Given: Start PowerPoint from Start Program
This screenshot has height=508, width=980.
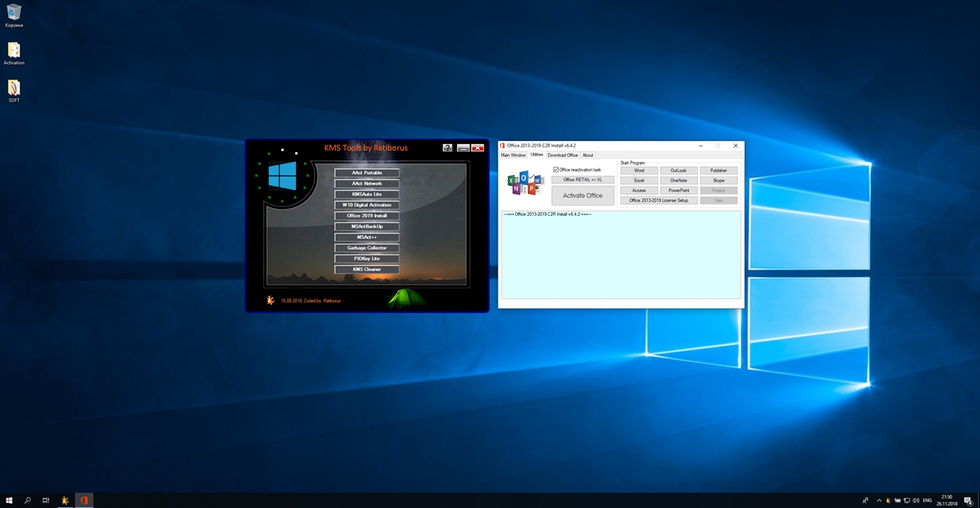Looking at the screenshot, I should [678, 191].
